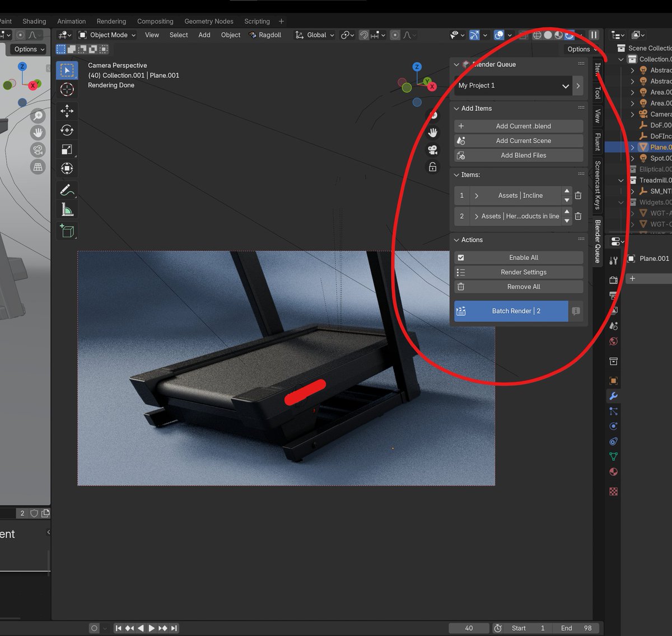
Task: Click the main viewport camera view icon
Action: (433, 150)
